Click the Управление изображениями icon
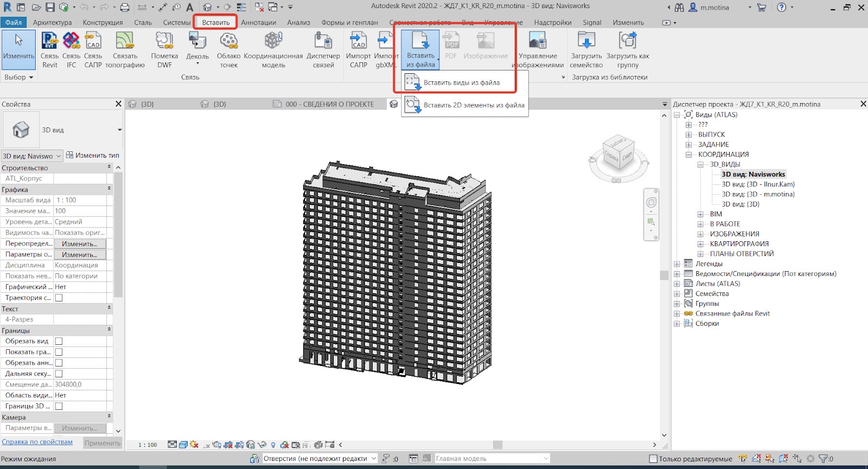The image size is (868, 469). [x=538, y=41]
